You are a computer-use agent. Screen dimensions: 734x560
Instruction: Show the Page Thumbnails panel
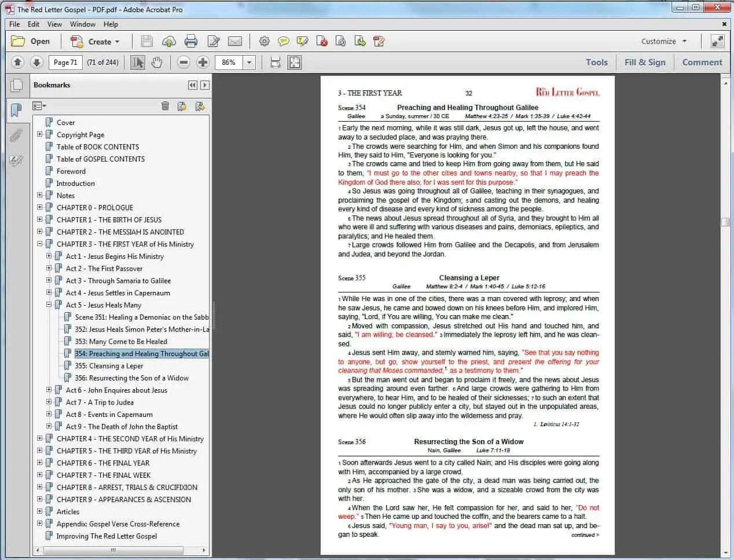point(17,85)
